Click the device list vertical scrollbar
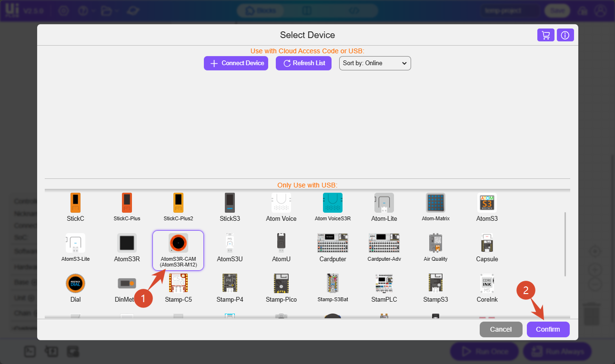The width and height of the screenshot is (615, 364). click(x=565, y=244)
